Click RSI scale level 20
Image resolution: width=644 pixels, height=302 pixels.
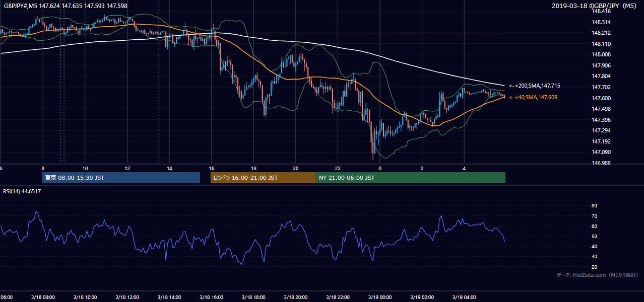(594, 267)
